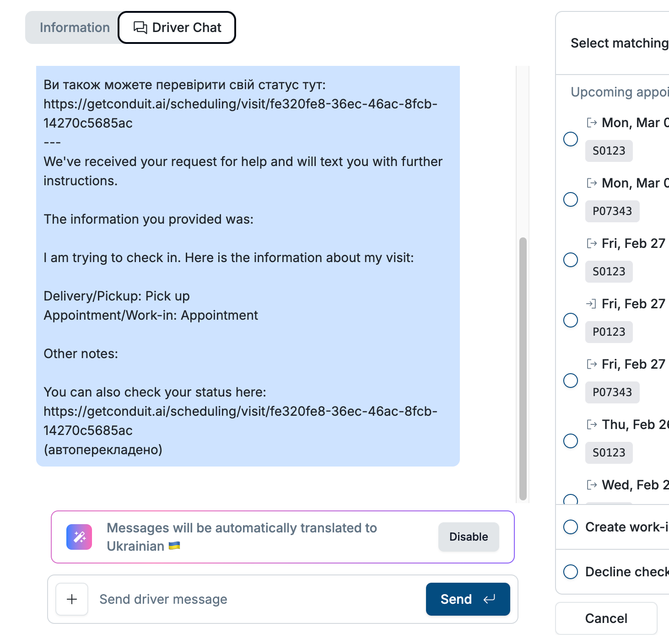Click outbound icon beside Thu, Feb 26 appointment

592,424
